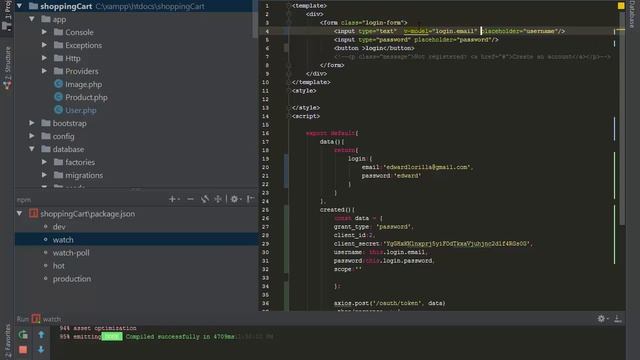The height and width of the screenshot is (360, 640).
Task: Click the <button>login</button> line
Action: (x=374, y=48)
